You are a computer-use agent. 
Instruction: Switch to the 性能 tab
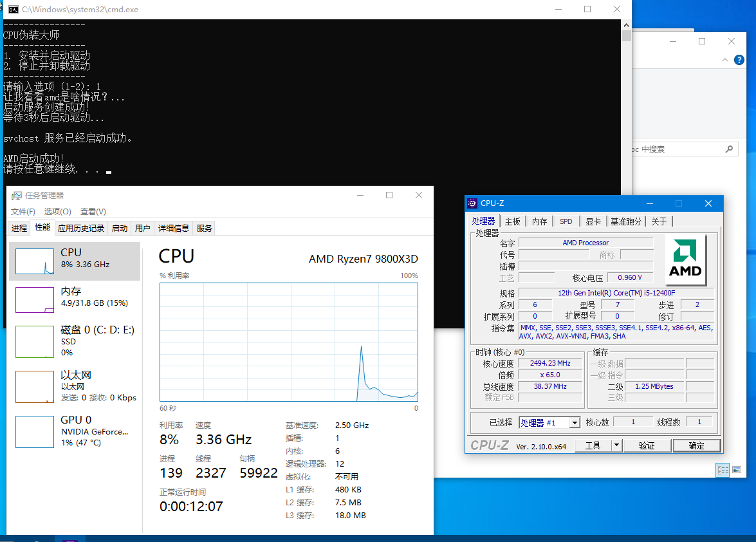tap(42, 227)
